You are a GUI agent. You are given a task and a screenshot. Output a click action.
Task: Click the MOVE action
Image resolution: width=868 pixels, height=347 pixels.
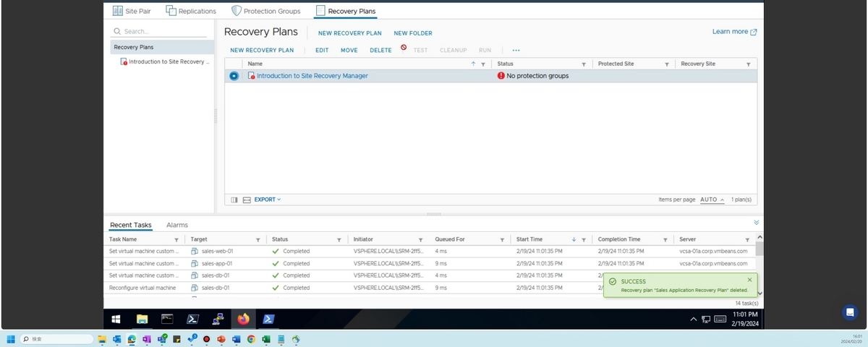coord(349,50)
